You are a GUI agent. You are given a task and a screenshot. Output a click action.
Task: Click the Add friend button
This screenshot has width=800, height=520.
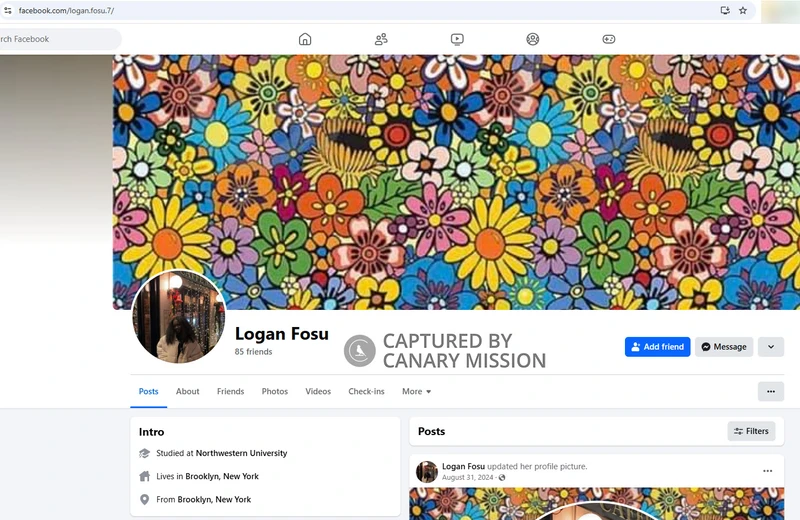(x=657, y=347)
